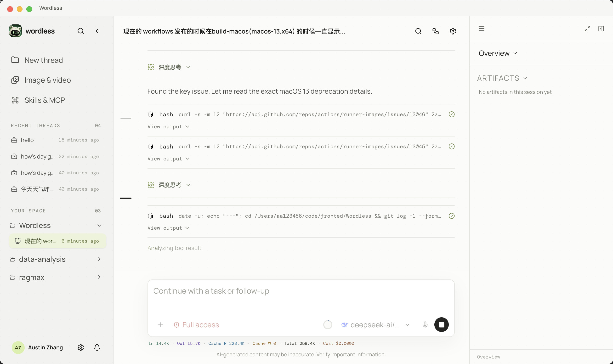
Task: Click success check for issues/13045 command
Action: (451, 146)
